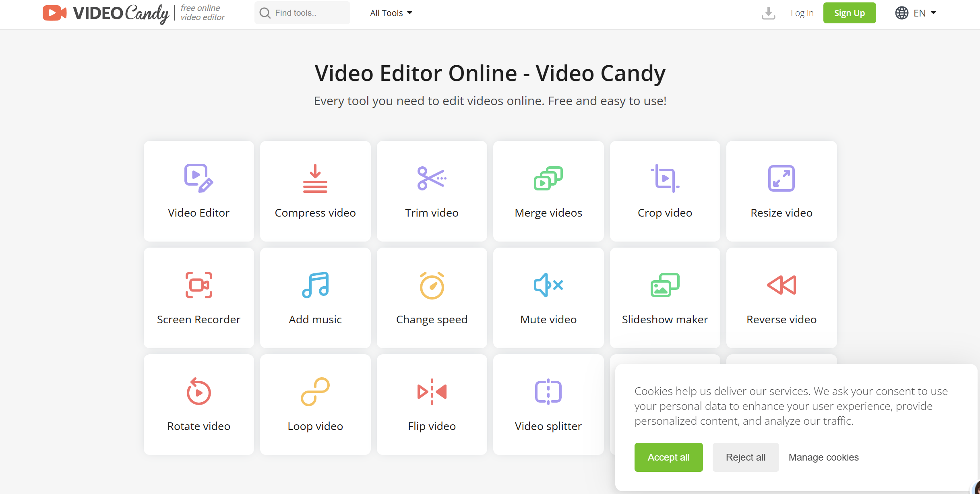Choose the Add music label
Viewport: 980px width, 494px height.
click(x=315, y=319)
